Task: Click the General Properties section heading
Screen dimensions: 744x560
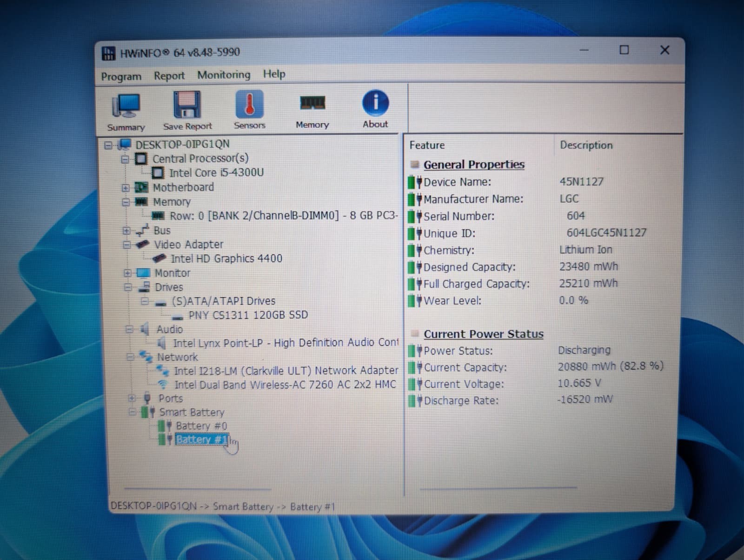Action: pyautogui.click(x=474, y=165)
